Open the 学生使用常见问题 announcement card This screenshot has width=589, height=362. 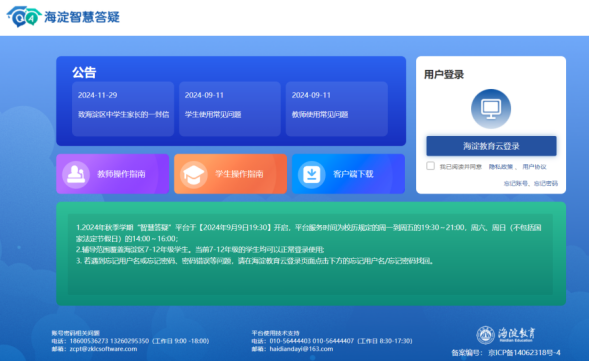(x=230, y=109)
